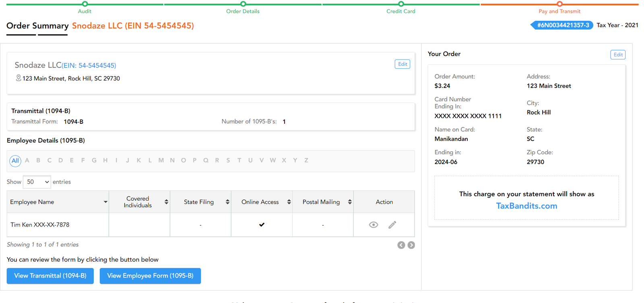Edit the Snodaze LLC business details
644x303 pixels.
tap(402, 64)
